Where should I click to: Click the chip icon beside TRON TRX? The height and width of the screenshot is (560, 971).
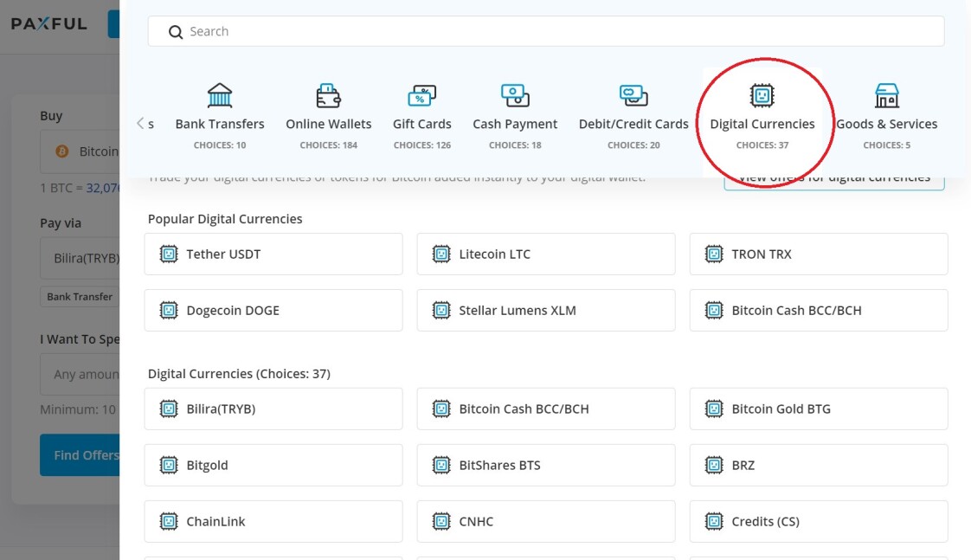(x=714, y=254)
